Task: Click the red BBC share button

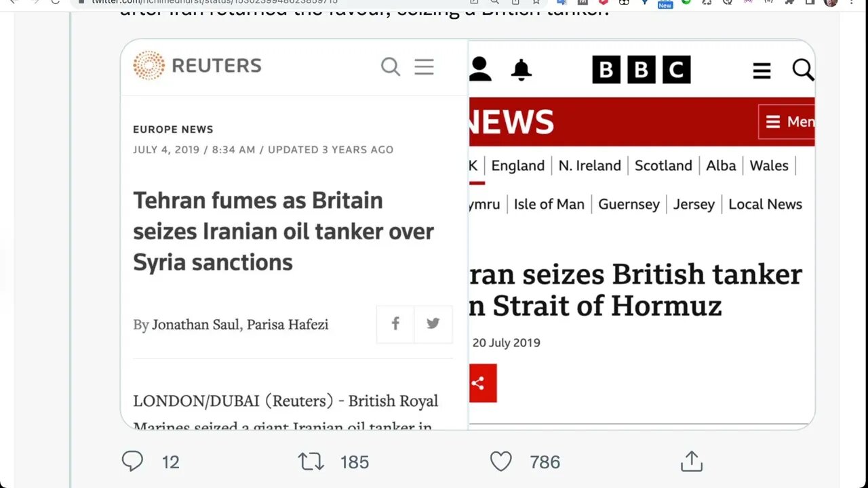Action: pyautogui.click(x=482, y=383)
